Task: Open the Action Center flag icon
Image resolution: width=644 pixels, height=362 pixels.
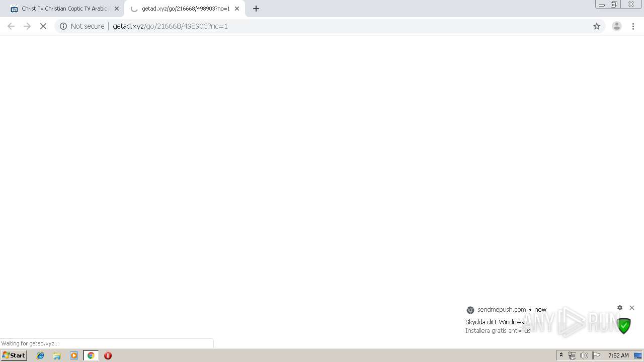Action: click(596, 355)
